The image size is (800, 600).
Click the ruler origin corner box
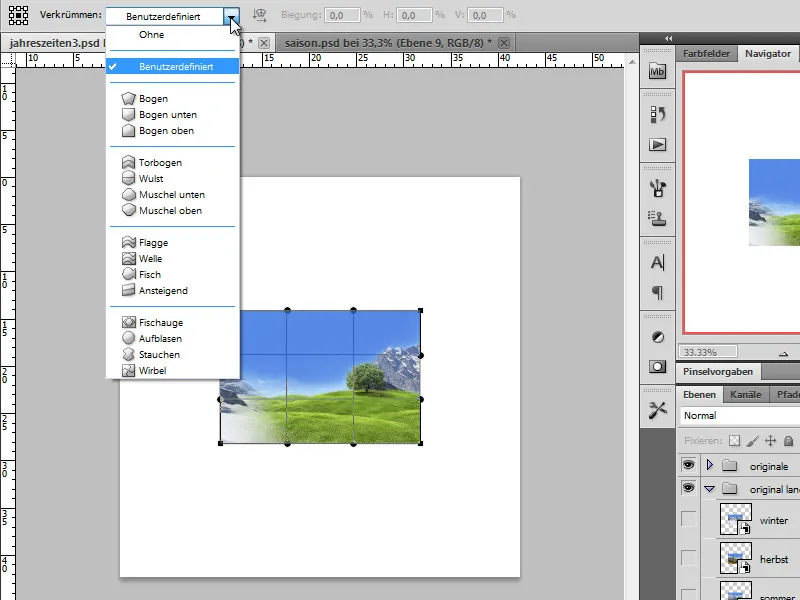tap(8, 60)
